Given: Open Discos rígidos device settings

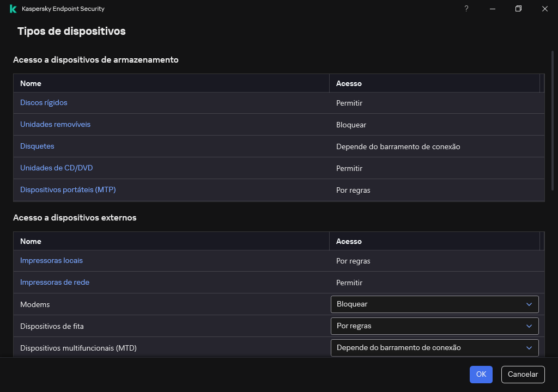Looking at the screenshot, I should [x=44, y=102].
